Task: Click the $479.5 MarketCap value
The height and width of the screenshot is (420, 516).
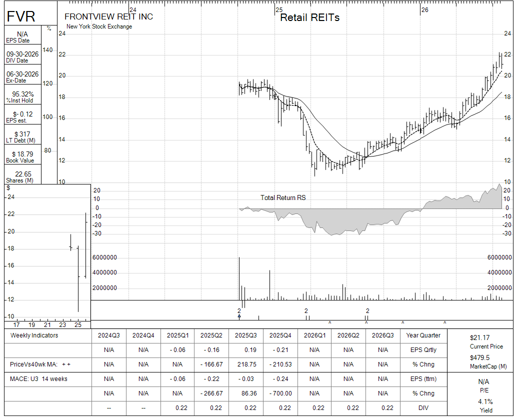Action: (480, 357)
